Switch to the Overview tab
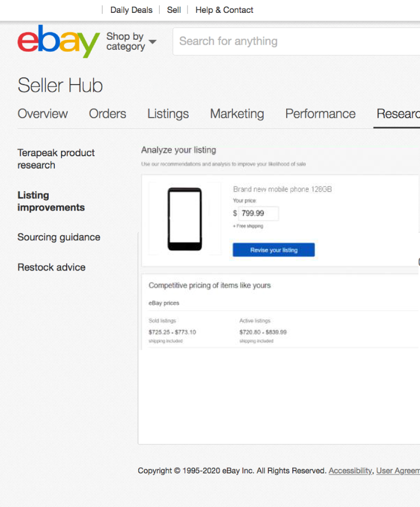This screenshot has width=420, height=507. click(x=43, y=114)
